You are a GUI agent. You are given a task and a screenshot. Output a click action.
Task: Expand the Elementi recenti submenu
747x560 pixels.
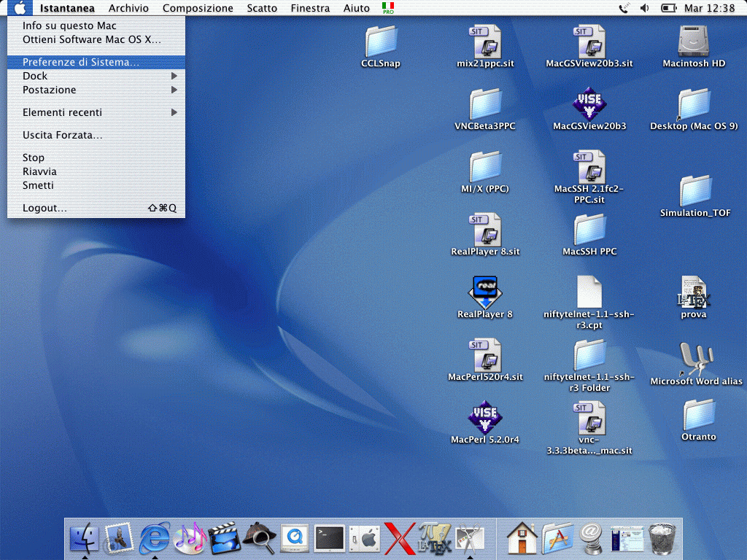(96, 112)
